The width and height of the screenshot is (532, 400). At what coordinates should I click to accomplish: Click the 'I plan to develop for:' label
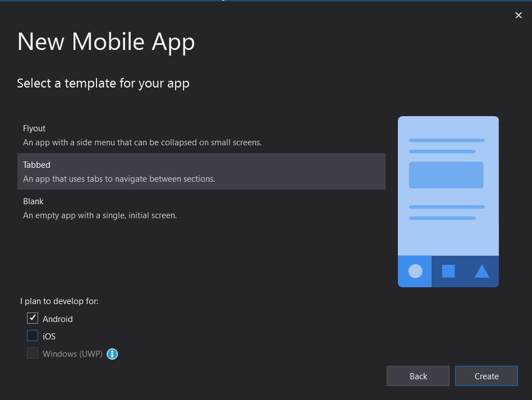coord(59,301)
